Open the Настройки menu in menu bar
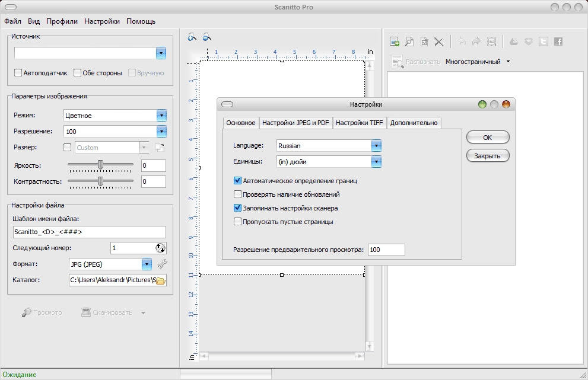This screenshot has height=380, width=588. pos(102,21)
